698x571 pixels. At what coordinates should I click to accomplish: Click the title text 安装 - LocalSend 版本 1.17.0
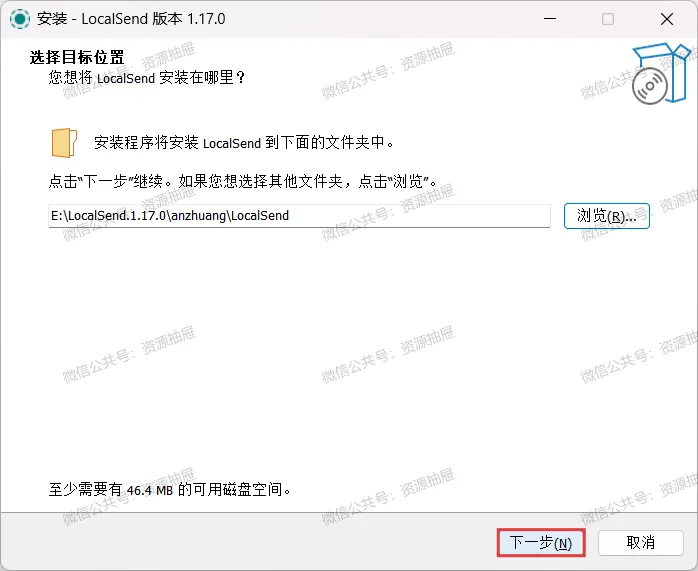131,19
